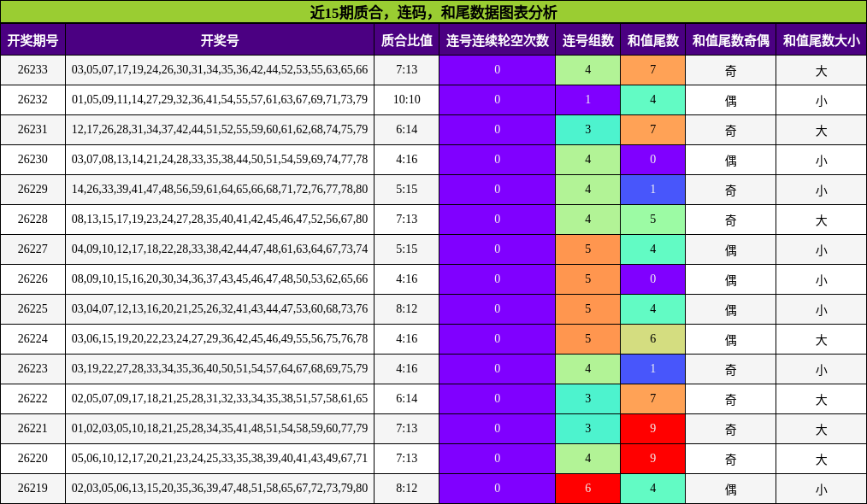Click the draw numbers of period 26233
Screen dimensions: 867x504
[220, 70]
